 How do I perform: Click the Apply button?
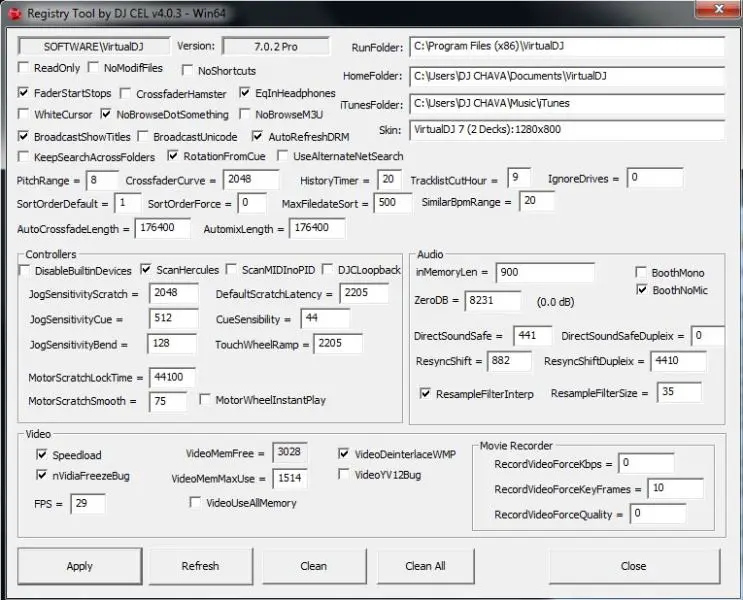80,566
